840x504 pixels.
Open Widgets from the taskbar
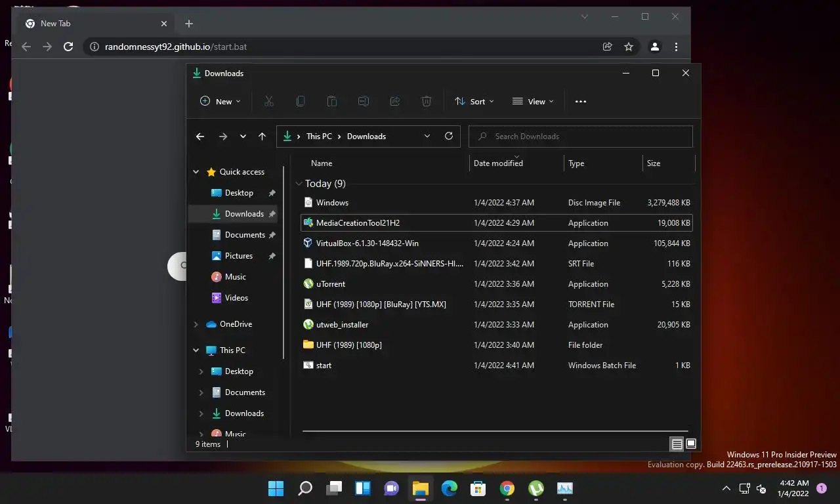tap(363, 488)
